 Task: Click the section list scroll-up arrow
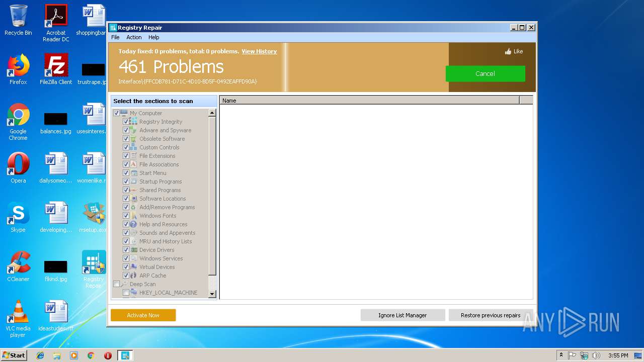click(212, 113)
